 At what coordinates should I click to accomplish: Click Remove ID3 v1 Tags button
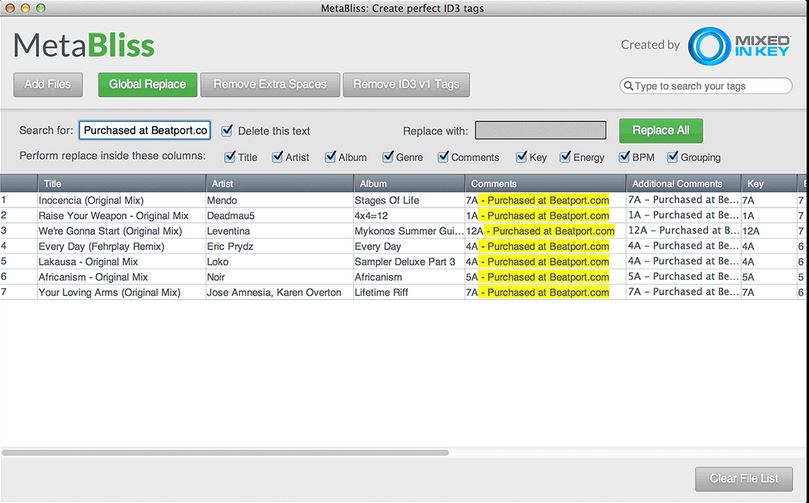coord(406,85)
